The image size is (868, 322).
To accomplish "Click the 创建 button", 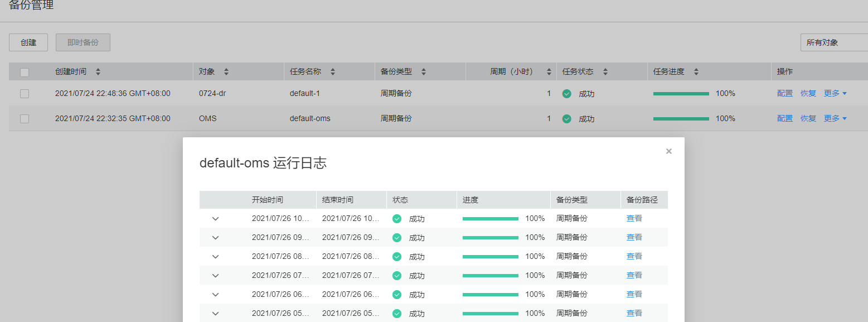I will click(x=28, y=42).
